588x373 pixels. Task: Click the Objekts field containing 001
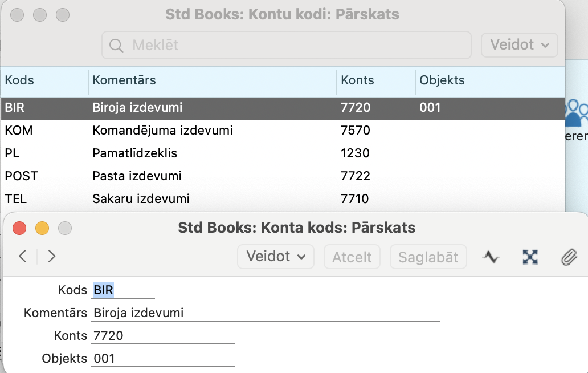[163, 359]
